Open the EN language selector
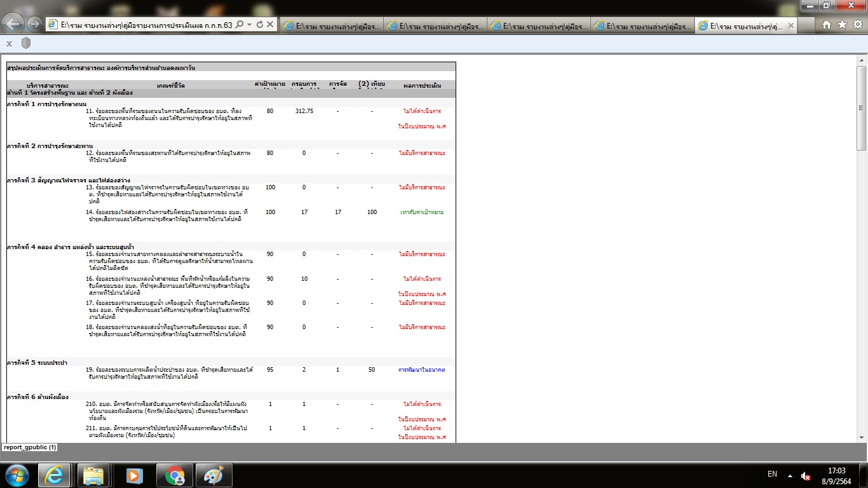This screenshot has height=488, width=868. coord(772,475)
